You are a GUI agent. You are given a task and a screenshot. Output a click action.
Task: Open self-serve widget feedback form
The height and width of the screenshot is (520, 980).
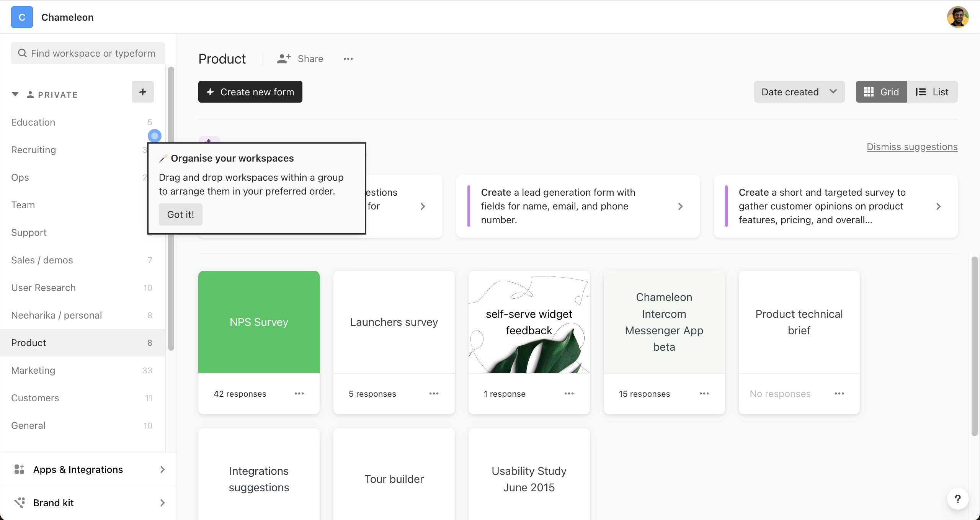pos(529,322)
